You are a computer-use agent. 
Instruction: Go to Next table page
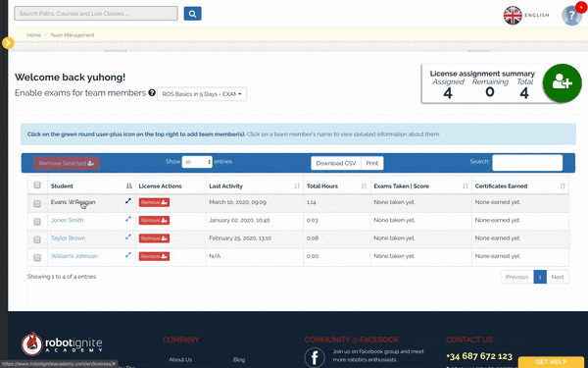tap(558, 277)
